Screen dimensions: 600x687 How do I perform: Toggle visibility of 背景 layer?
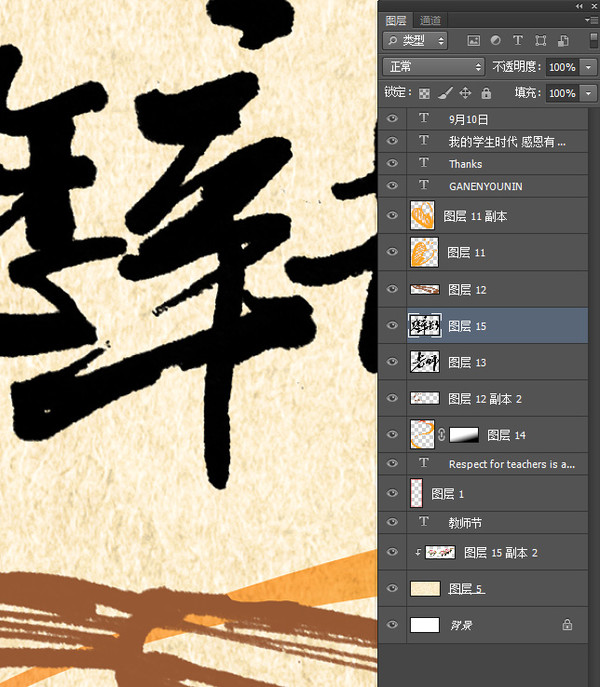click(x=392, y=624)
